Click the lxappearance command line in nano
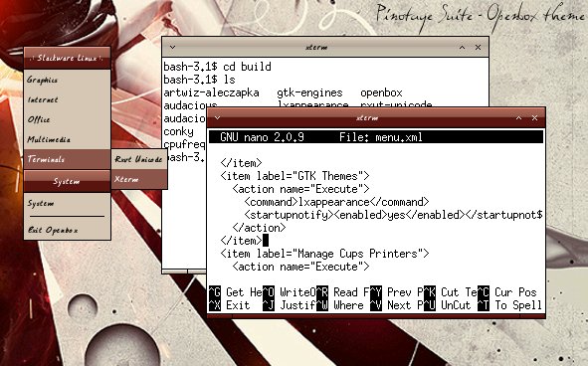 point(336,202)
